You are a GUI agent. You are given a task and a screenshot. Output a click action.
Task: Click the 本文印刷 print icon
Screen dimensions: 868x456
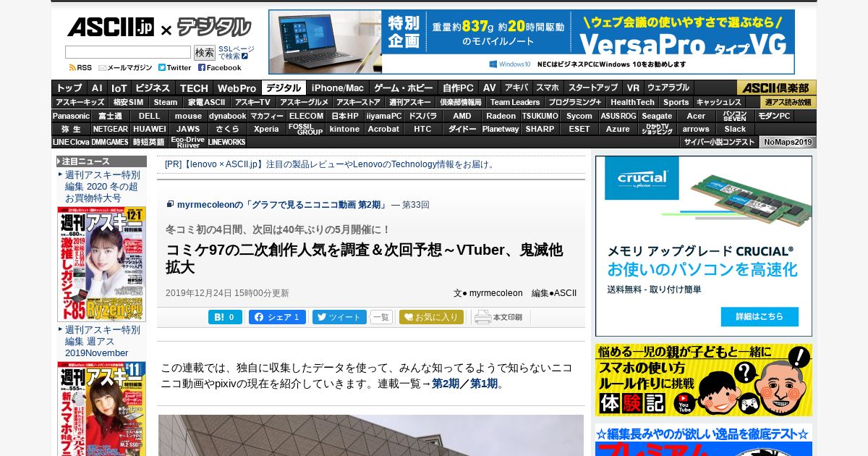click(499, 317)
